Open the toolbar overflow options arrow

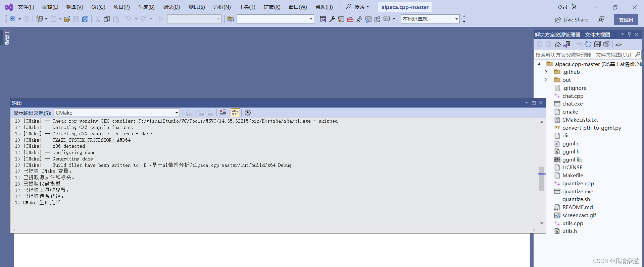point(464,19)
